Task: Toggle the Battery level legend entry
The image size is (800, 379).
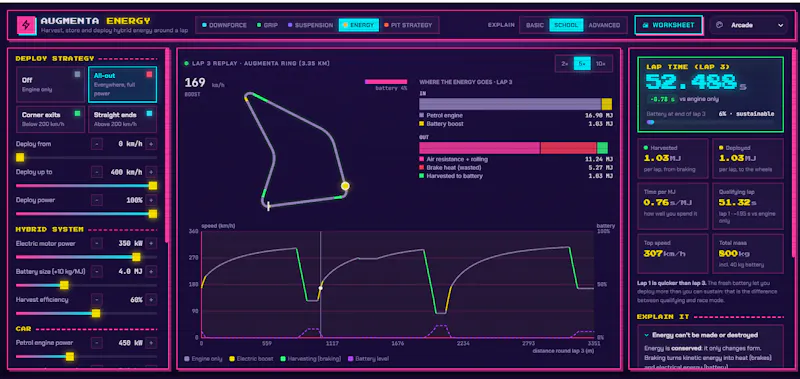Action: click(x=368, y=359)
